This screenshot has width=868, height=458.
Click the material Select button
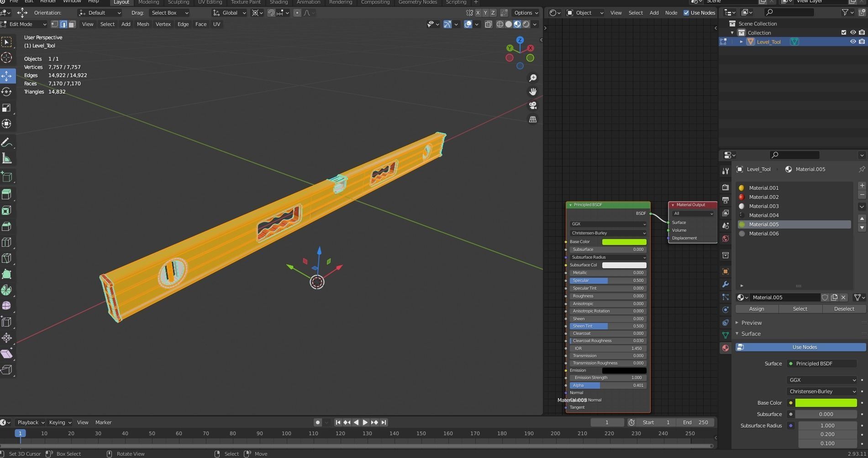(x=800, y=309)
